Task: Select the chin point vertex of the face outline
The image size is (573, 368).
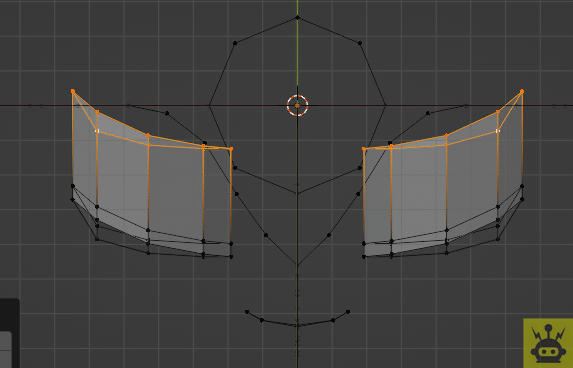Action: tap(297, 265)
